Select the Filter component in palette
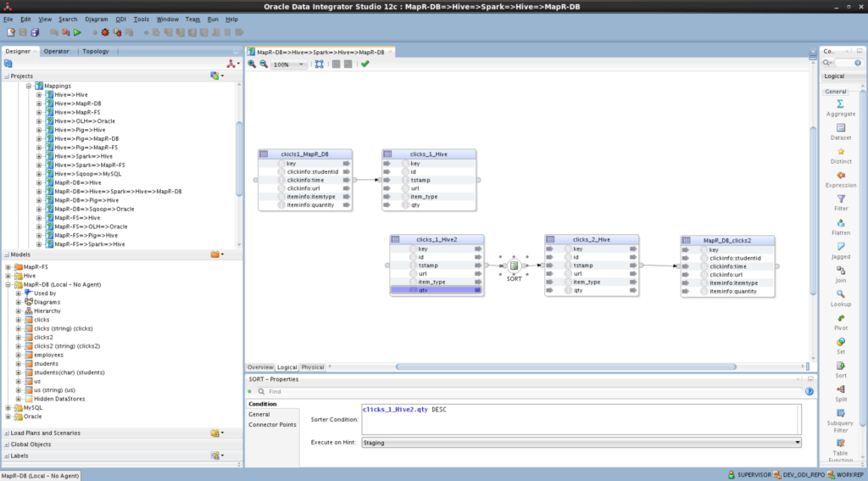868x481 pixels. pos(840,204)
